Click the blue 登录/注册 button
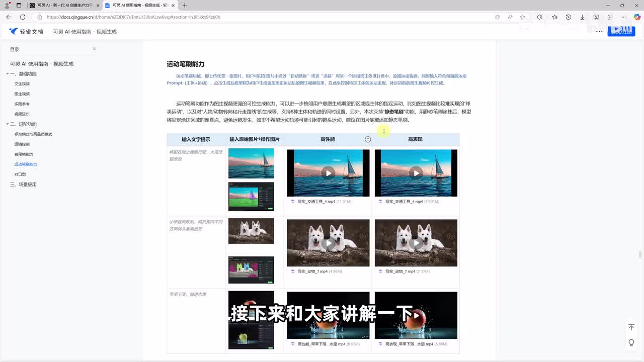644x362 pixels. tap(621, 31)
